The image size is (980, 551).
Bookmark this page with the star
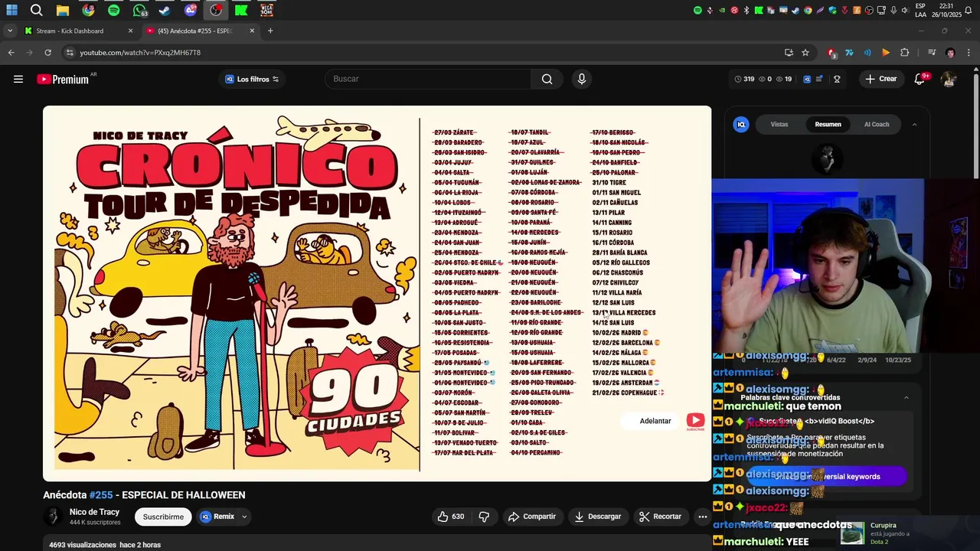[x=805, y=53]
